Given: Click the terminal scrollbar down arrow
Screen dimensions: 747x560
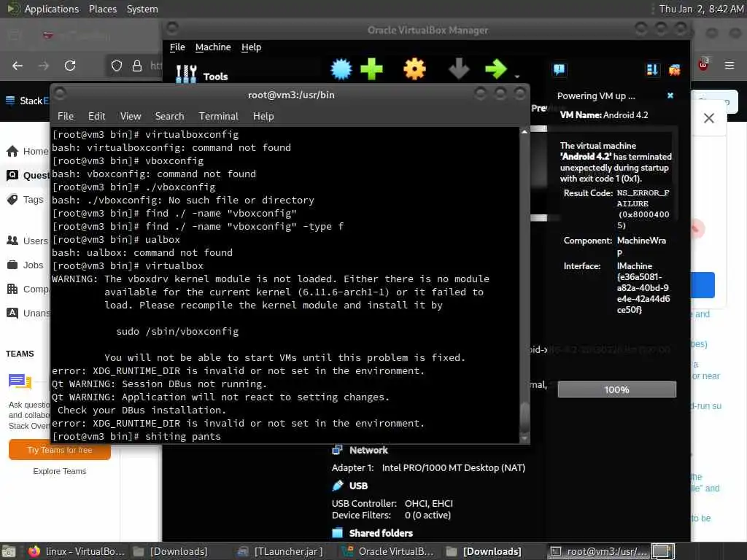Looking at the screenshot, I should pos(525,438).
